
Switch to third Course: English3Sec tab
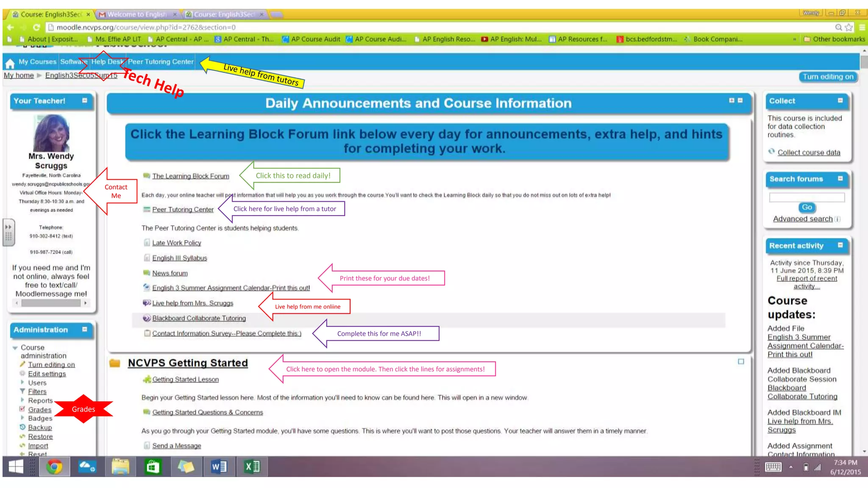pyautogui.click(x=225, y=14)
